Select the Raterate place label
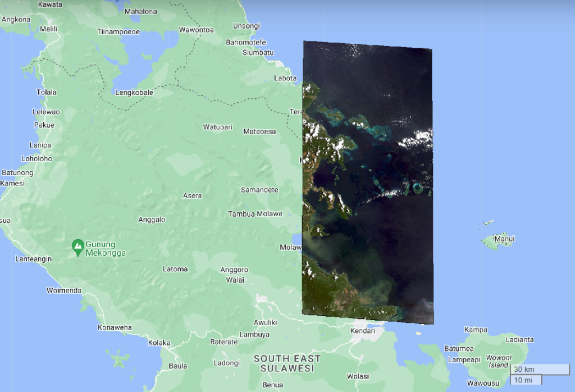This screenshot has width=575, height=392. (x=223, y=341)
